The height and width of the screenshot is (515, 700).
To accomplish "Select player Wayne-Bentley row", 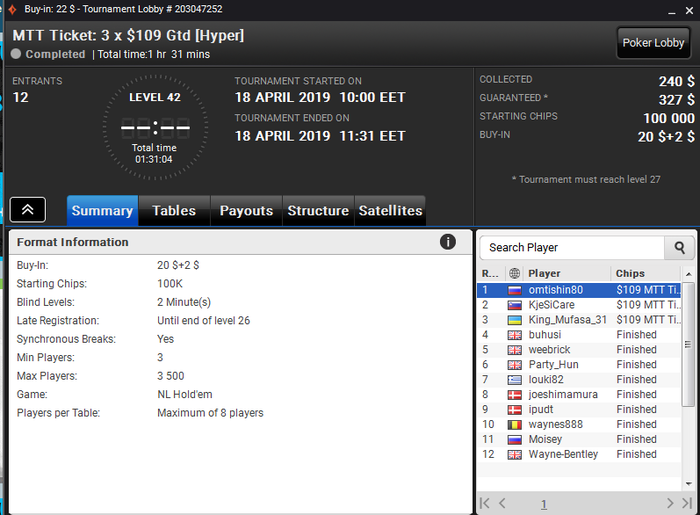I will [579, 454].
